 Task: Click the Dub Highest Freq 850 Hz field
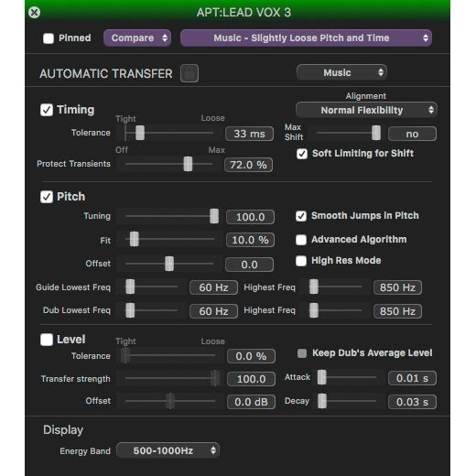pyautogui.click(x=397, y=311)
